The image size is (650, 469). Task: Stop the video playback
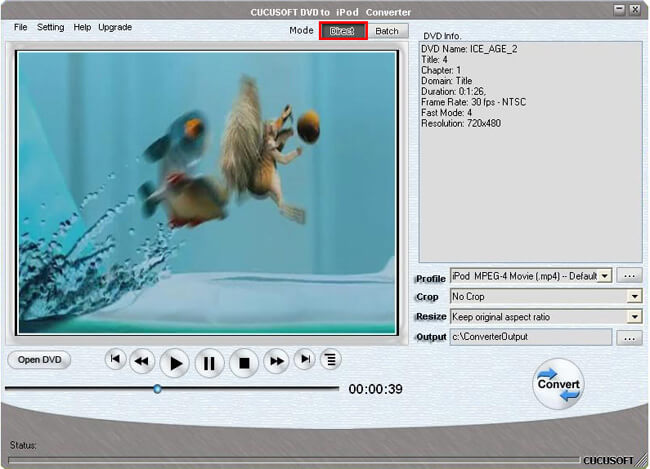(x=243, y=364)
